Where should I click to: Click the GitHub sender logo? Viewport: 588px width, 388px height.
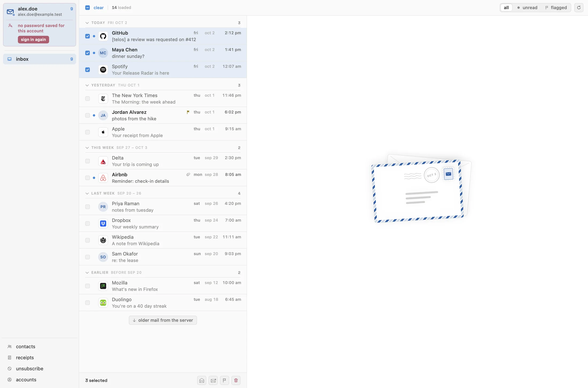pyautogui.click(x=103, y=36)
